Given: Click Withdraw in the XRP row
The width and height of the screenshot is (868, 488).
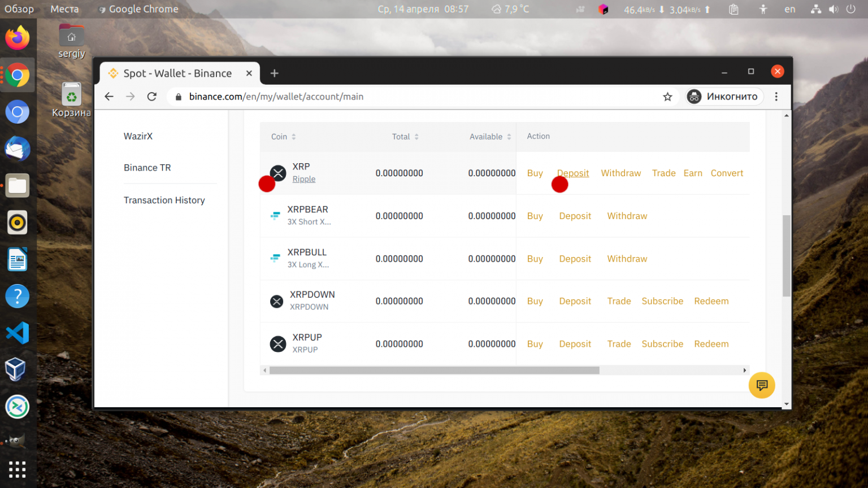Looking at the screenshot, I should pos(621,173).
